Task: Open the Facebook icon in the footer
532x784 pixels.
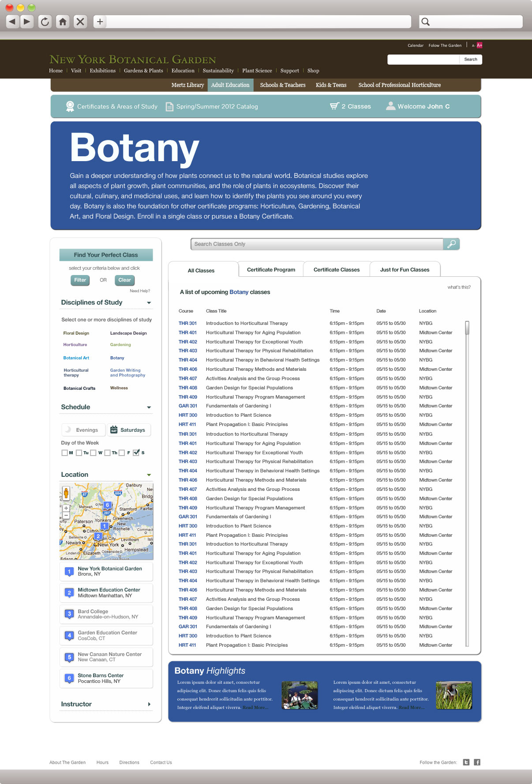Action: point(477,762)
